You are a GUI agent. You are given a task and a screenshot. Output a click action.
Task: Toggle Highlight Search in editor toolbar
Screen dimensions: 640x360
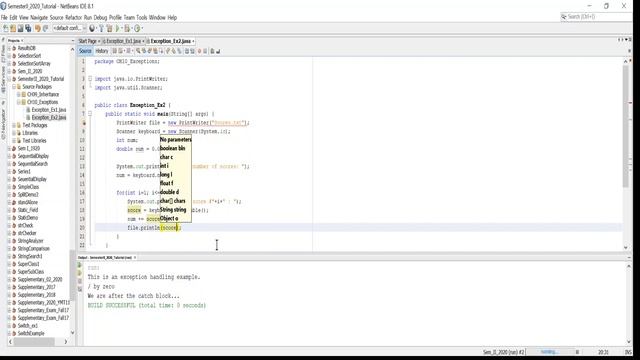[156, 51]
